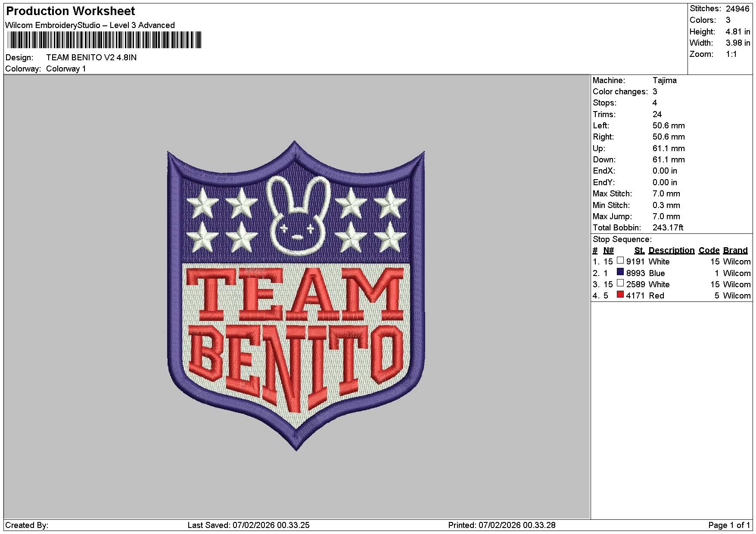Click the 'Right:' label
Viewport: 756px width, 534px height.
(x=604, y=137)
